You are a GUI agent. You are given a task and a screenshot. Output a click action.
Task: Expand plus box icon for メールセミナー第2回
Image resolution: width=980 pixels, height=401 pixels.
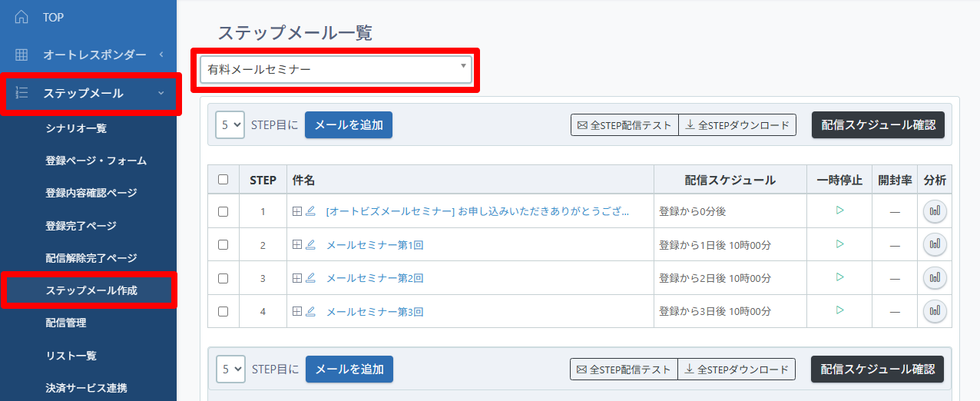point(298,278)
